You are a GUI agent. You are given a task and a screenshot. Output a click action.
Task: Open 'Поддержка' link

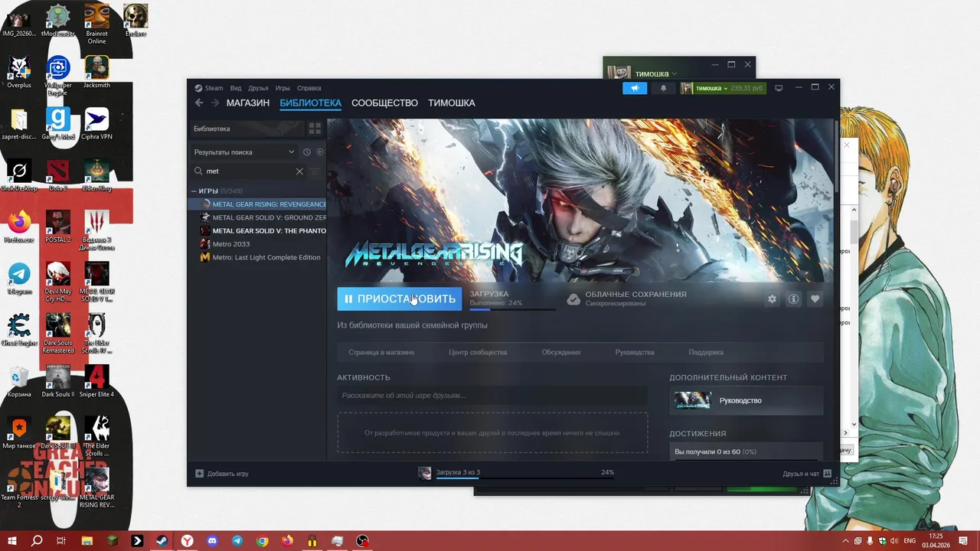(x=706, y=352)
